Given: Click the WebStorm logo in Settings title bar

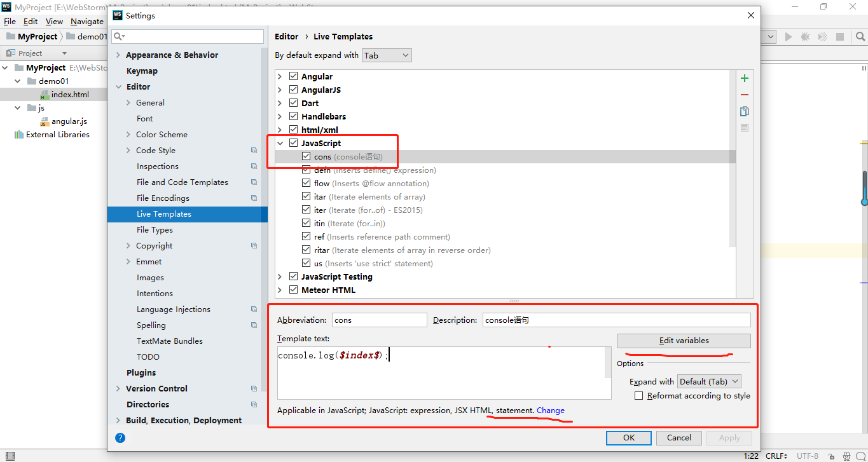Looking at the screenshot, I should pyautogui.click(x=118, y=15).
